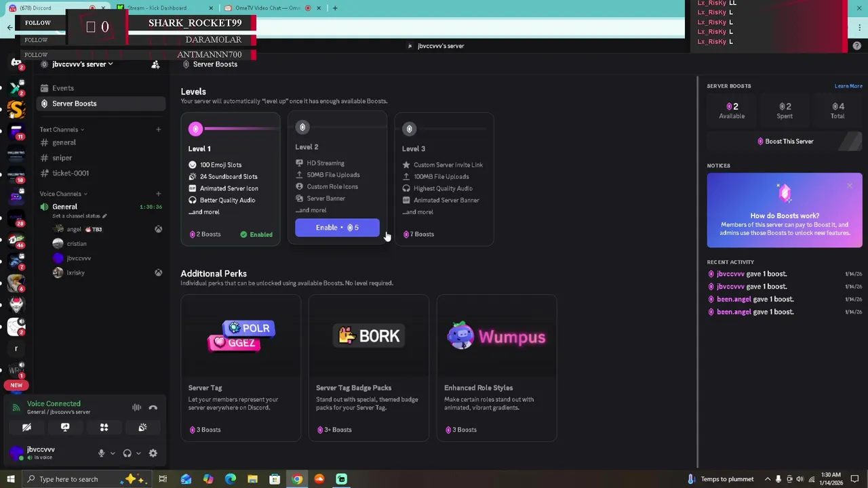Deafen with the headphones icon
This screenshot has width=868, height=488.
(127, 453)
